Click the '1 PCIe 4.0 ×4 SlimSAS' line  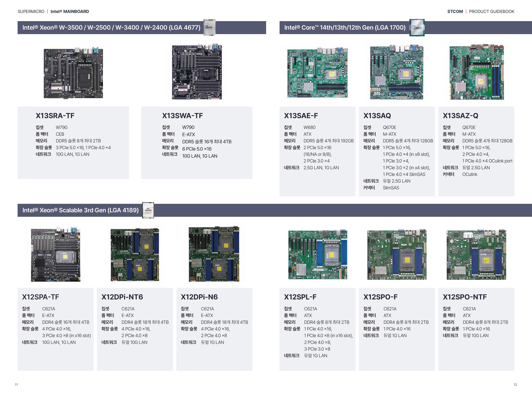(x=404, y=175)
